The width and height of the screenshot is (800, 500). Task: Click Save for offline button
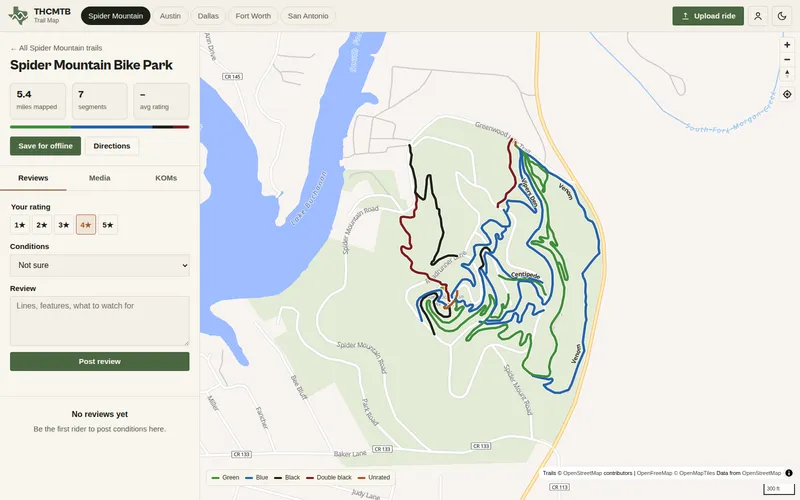point(45,146)
